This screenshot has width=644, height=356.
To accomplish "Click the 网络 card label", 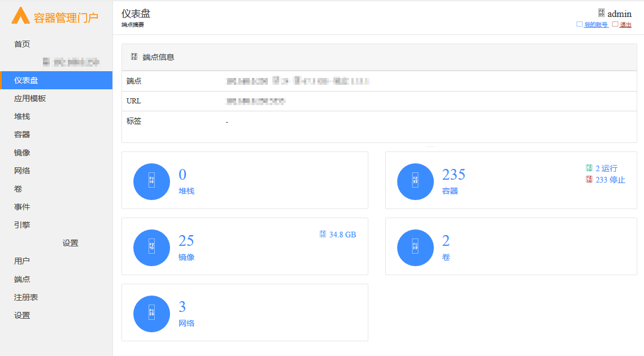I will pyautogui.click(x=186, y=323).
